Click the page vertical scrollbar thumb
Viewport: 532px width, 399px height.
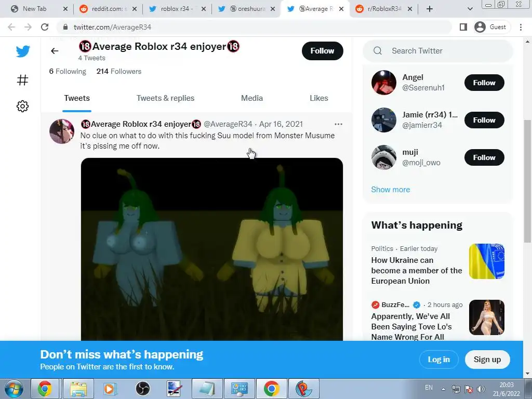tap(527, 181)
